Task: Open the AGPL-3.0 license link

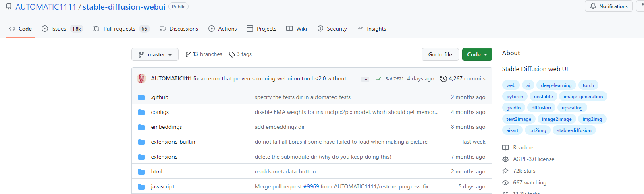Action: tap(528, 159)
